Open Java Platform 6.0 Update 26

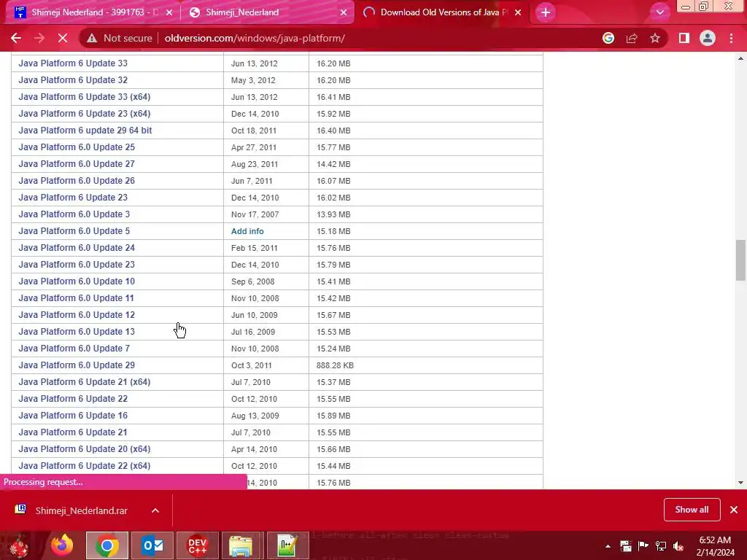(76, 181)
